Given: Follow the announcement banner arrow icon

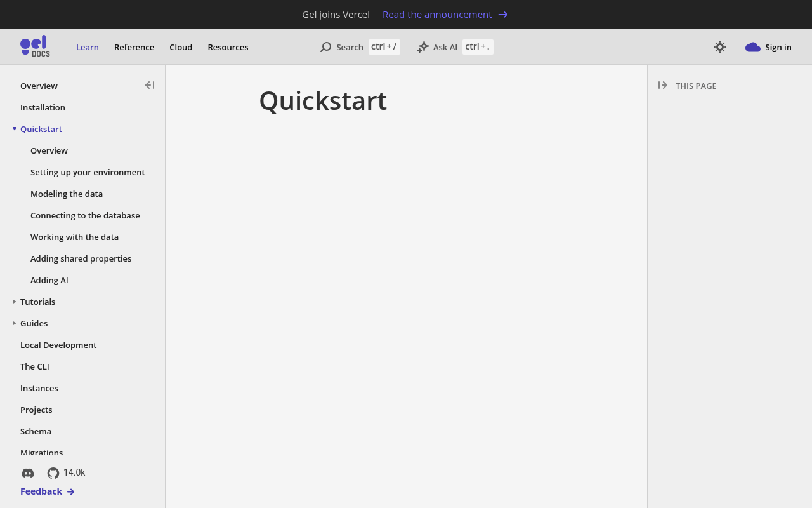Looking at the screenshot, I should [x=503, y=15].
